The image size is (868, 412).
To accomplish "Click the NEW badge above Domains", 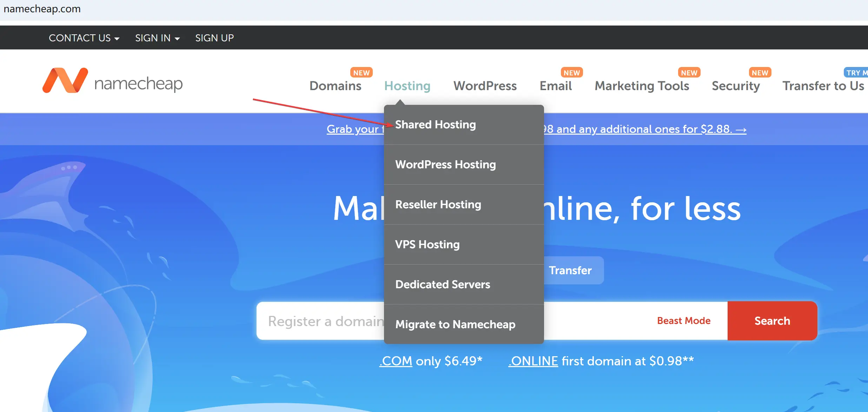I will (362, 73).
